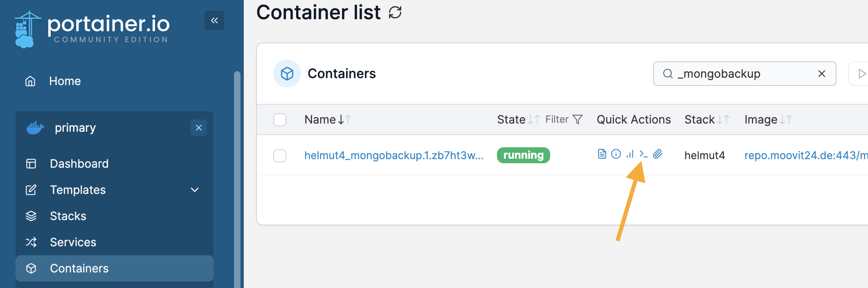Open the exec console quick action

coord(643,154)
